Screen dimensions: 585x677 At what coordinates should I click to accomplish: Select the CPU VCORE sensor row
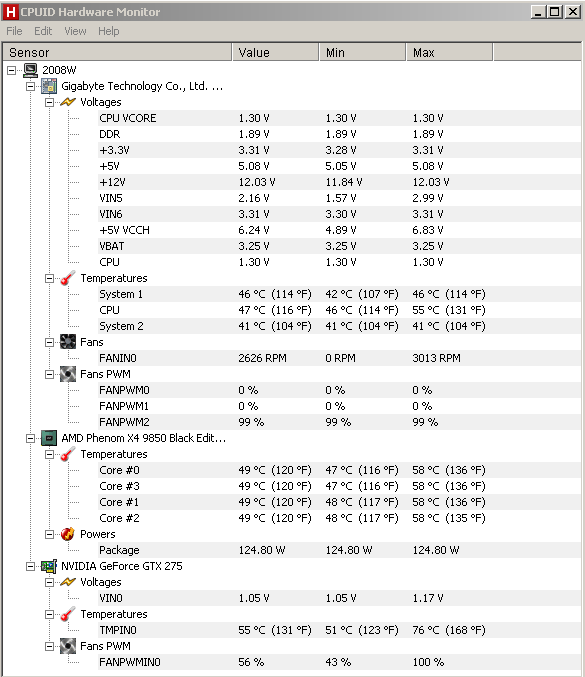pyautogui.click(x=339, y=118)
